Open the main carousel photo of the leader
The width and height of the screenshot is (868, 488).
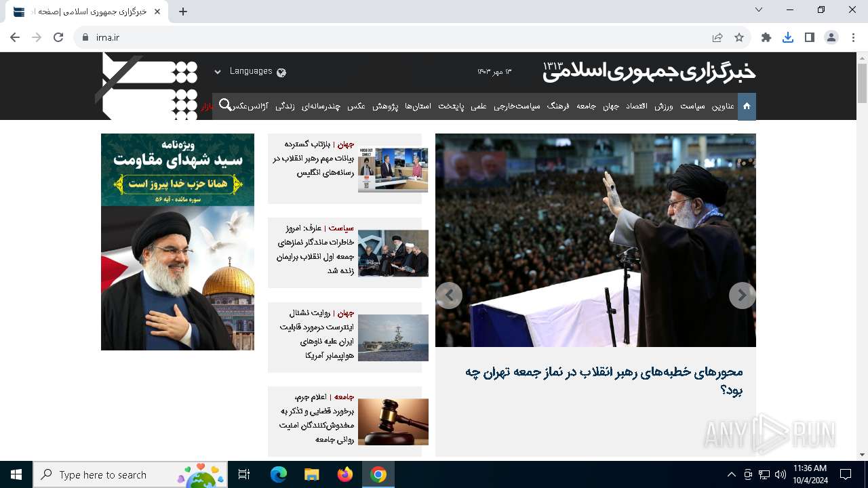tap(595, 240)
